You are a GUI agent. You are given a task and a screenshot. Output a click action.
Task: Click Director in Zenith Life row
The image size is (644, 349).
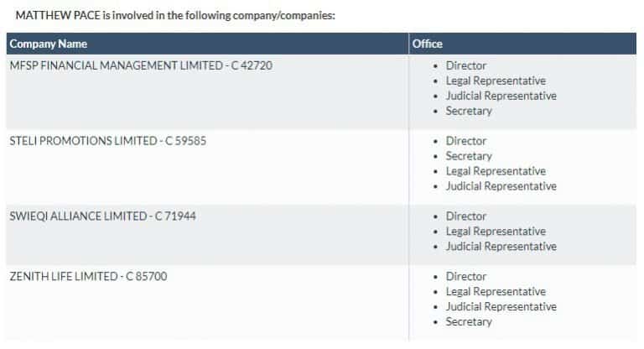point(466,276)
